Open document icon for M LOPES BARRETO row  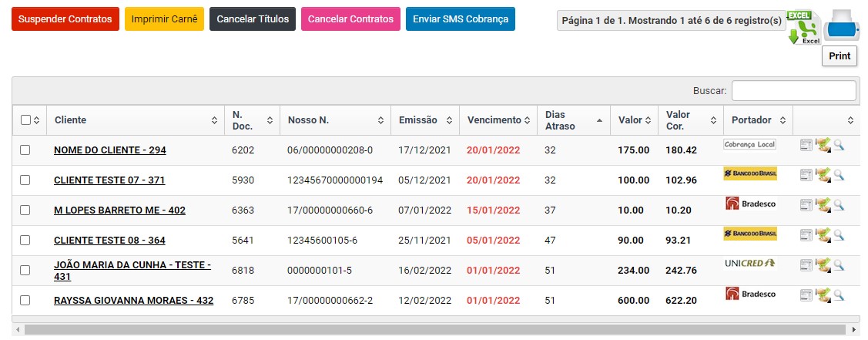806,205
